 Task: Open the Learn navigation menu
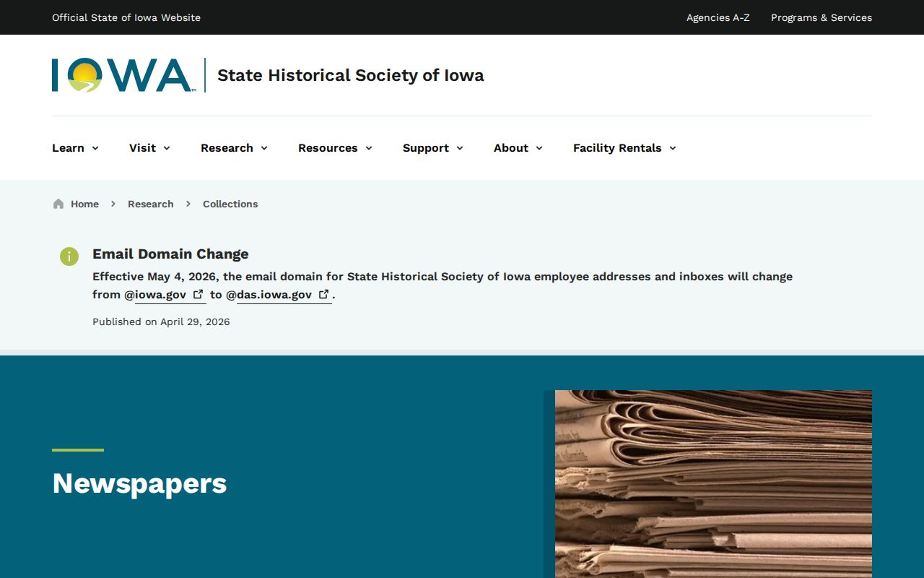point(75,148)
